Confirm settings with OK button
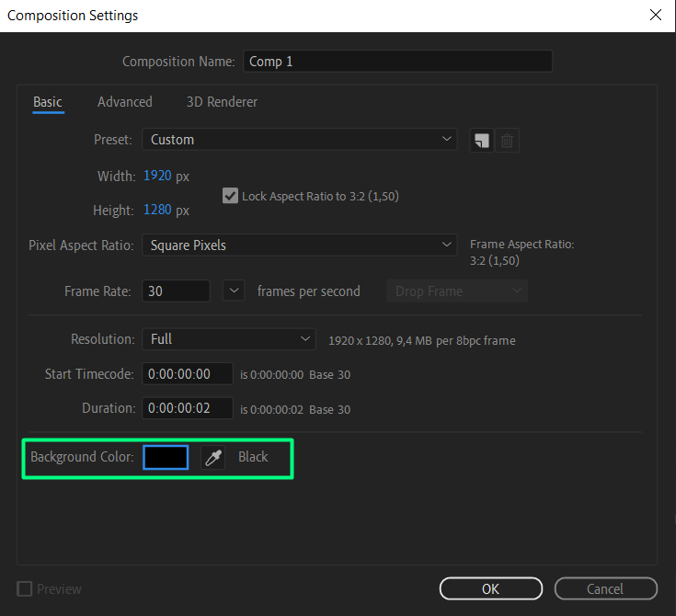This screenshot has width=676, height=616. click(490, 589)
